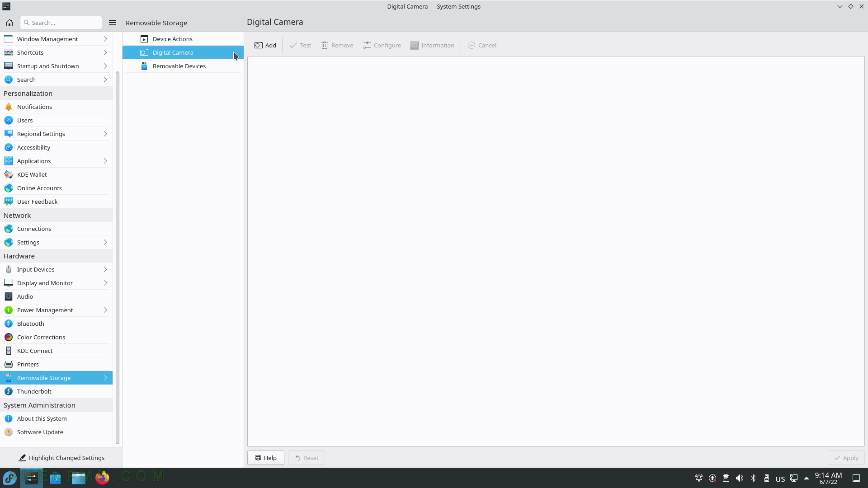Open User Feedback settings

tap(56, 202)
